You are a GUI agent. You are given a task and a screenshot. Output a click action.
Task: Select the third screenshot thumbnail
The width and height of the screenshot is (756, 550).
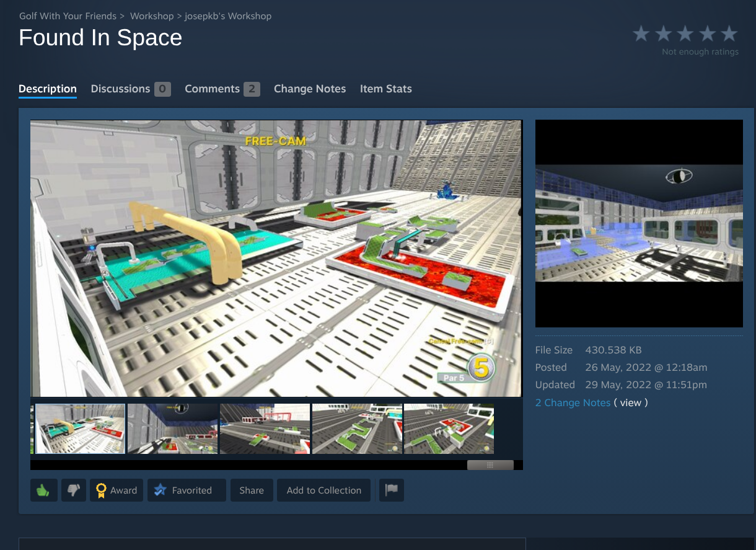[265, 429]
